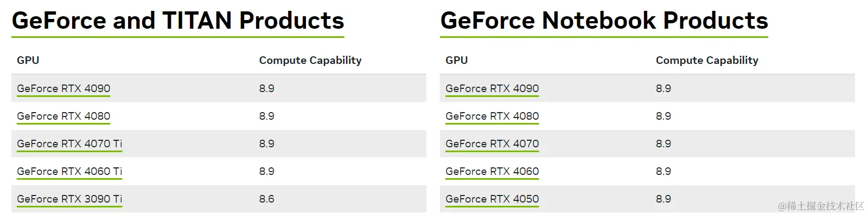
Task: Open the notebook GeForce RTX 4080 link
Action: point(492,116)
